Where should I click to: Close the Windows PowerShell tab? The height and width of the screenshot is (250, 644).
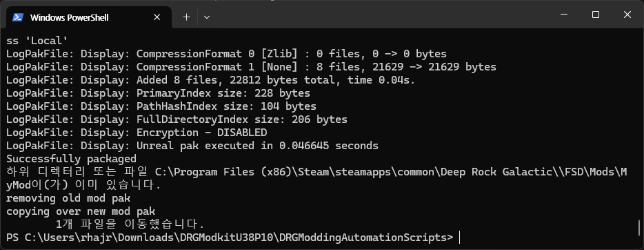point(157,17)
